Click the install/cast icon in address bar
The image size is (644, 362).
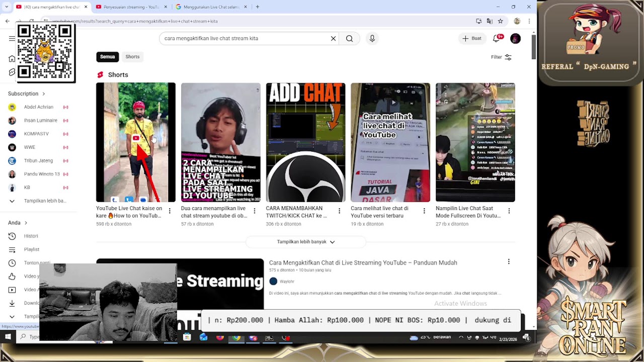point(479,21)
